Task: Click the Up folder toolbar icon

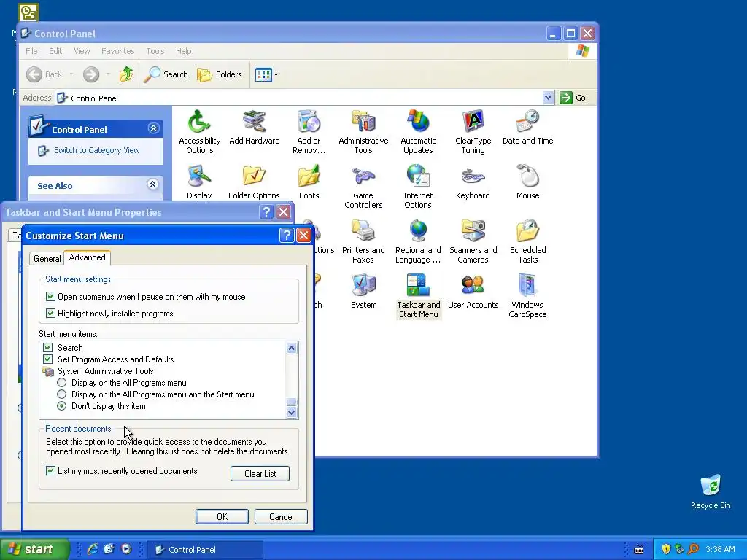Action: pyautogui.click(x=126, y=74)
